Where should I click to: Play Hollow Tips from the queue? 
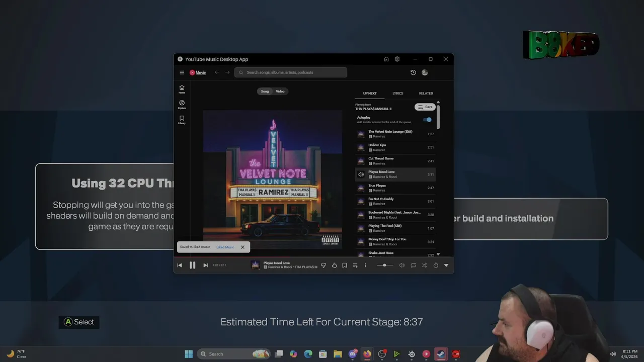(x=395, y=147)
